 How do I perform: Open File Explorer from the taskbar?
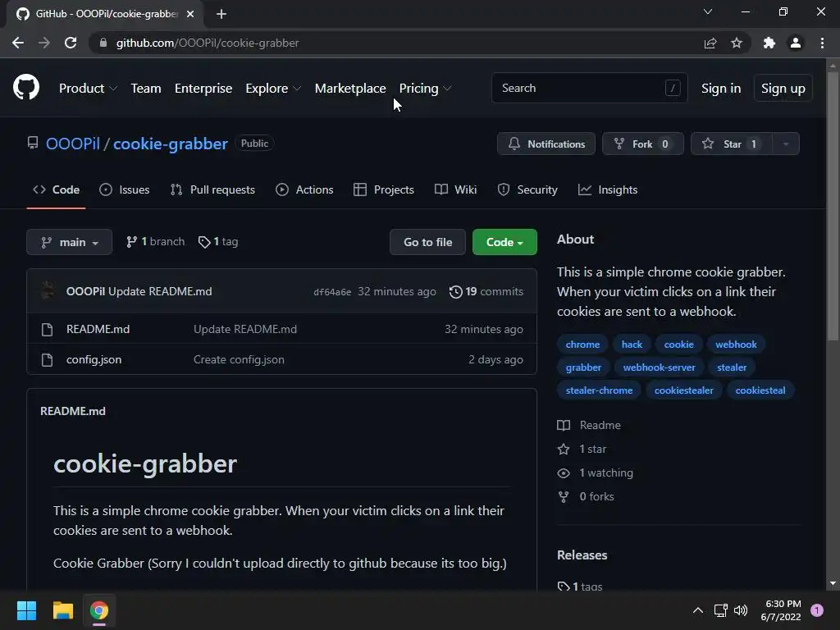point(62,610)
